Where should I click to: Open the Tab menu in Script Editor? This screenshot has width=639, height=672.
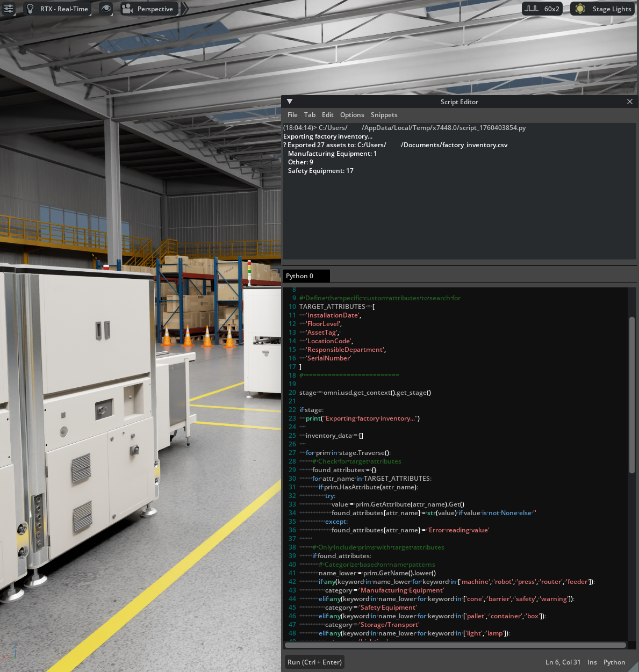310,115
